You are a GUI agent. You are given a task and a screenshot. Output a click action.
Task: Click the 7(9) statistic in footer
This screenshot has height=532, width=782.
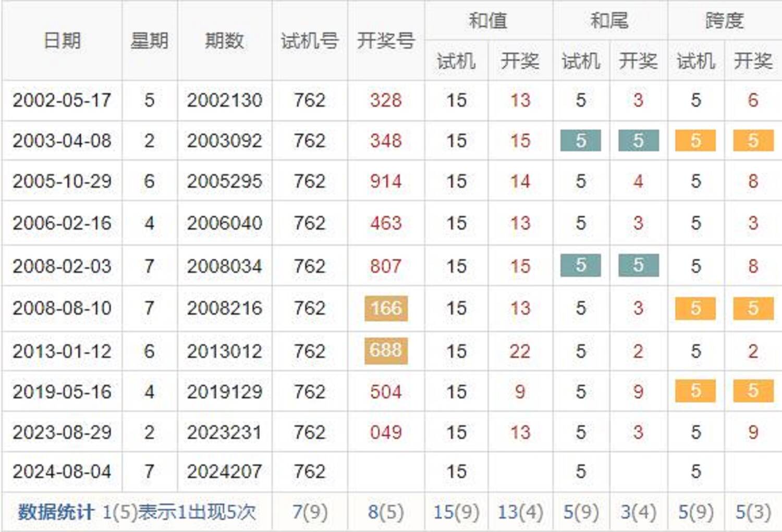310,512
